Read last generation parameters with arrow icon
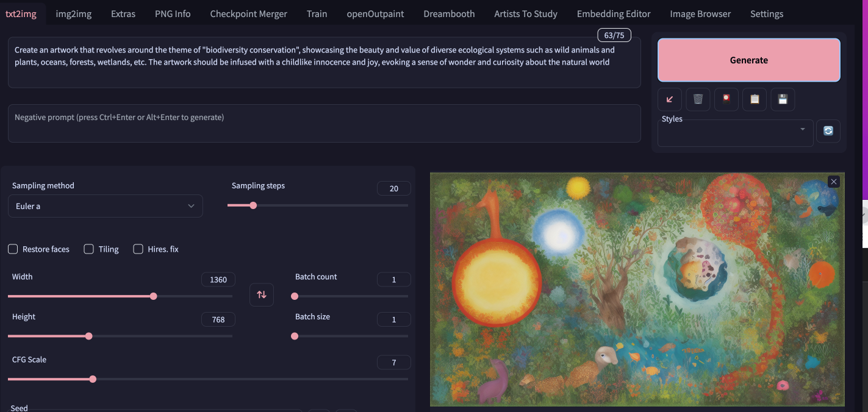868x412 pixels. [669, 99]
